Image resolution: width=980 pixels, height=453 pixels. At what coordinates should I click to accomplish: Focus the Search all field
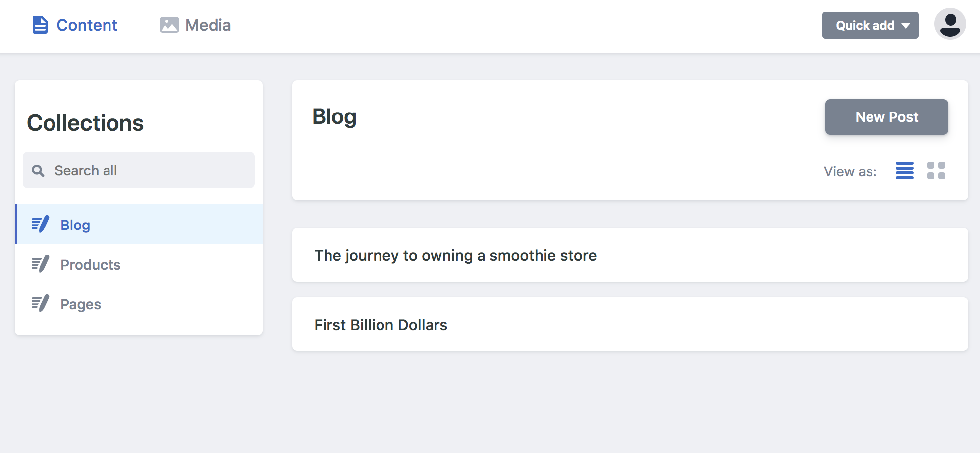[139, 170]
